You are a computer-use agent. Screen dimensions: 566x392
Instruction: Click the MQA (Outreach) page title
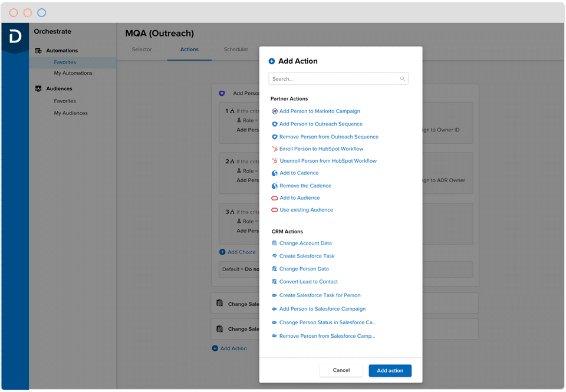tap(160, 34)
